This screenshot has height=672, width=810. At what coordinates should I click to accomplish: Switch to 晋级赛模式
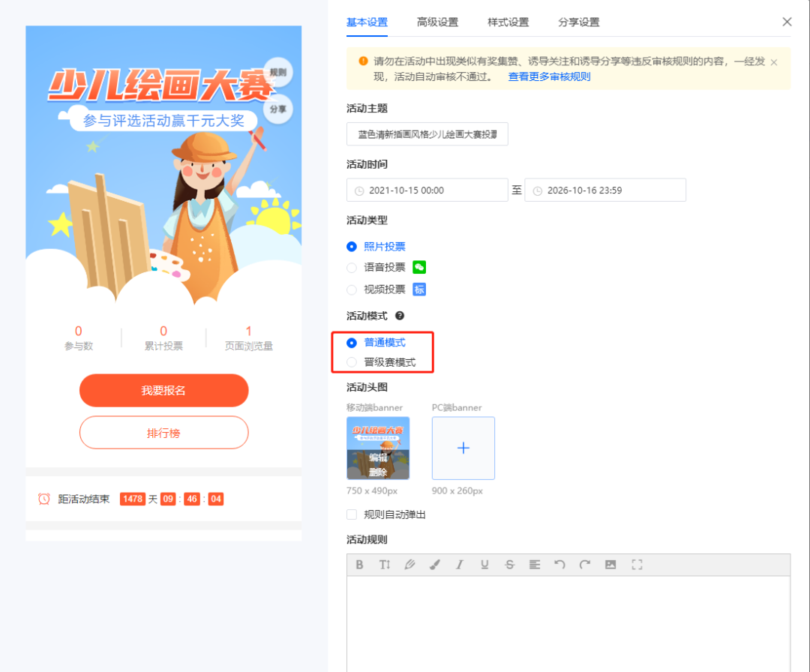[352, 362]
